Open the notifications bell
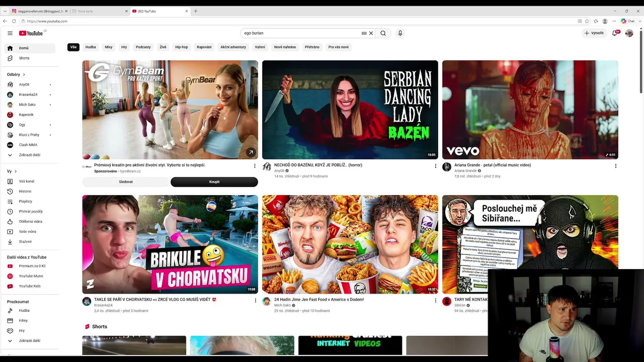The image size is (644, 362). click(x=615, y=33)
